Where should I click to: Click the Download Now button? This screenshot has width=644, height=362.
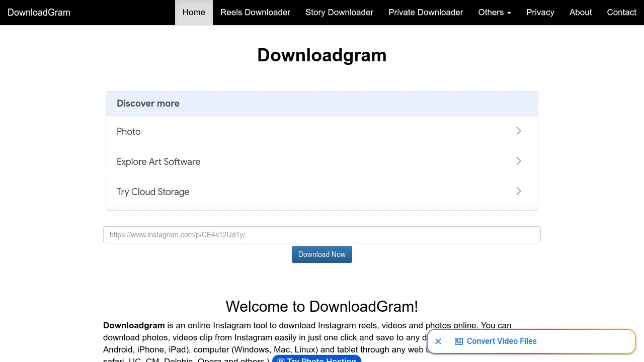click(322, 254)
